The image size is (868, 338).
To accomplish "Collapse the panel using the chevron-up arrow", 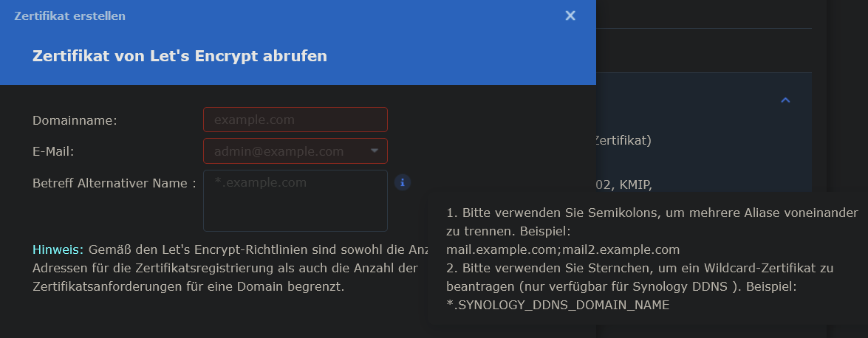I will [x=785, y=100].
